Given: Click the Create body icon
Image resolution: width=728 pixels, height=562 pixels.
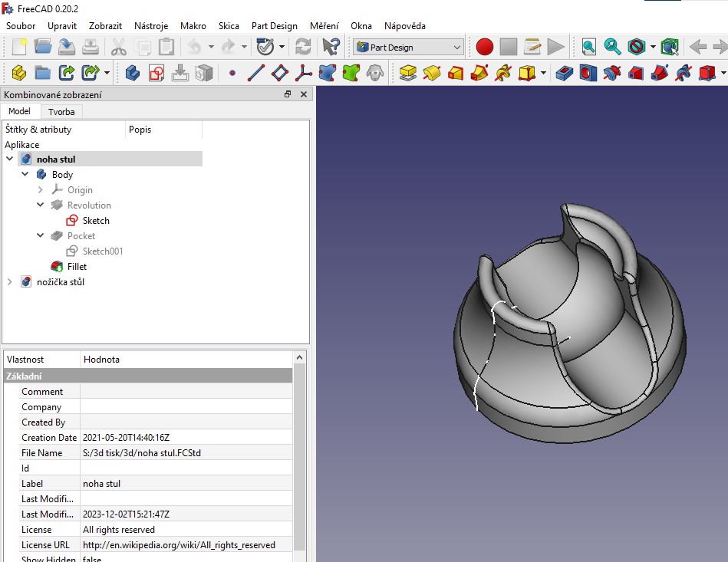Looking at the screenshot, I should click(x=133, y=73).
